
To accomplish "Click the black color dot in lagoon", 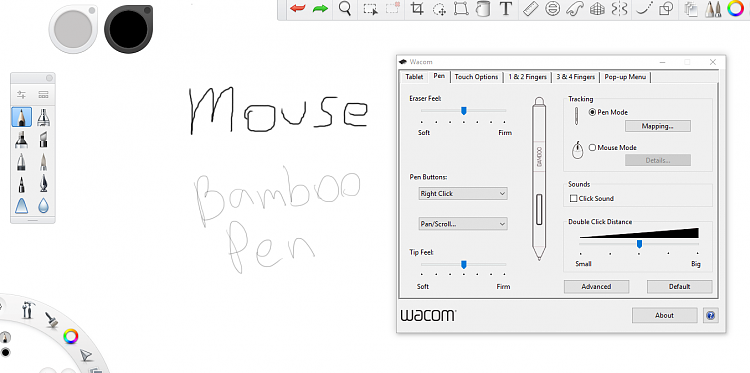I will [5, 353].
